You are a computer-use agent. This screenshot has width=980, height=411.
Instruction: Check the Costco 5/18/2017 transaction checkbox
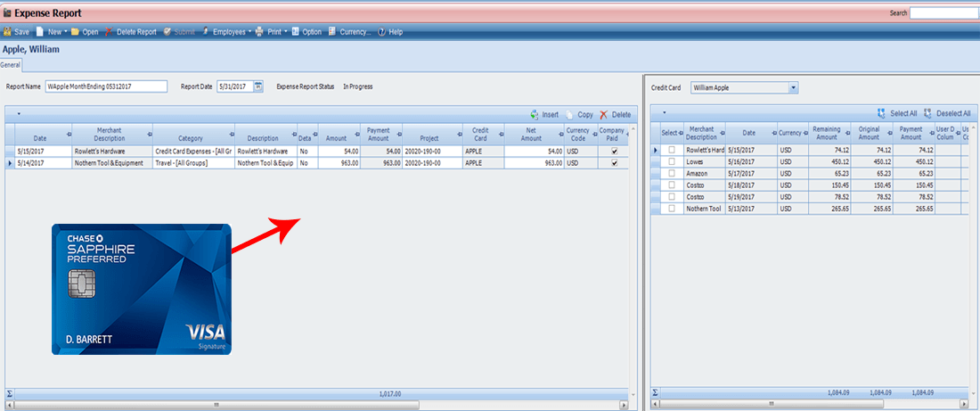coord(672,185)
